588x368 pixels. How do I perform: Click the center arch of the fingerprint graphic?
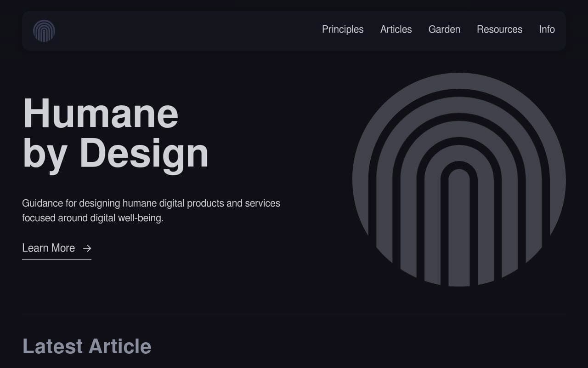click(459, 221)
